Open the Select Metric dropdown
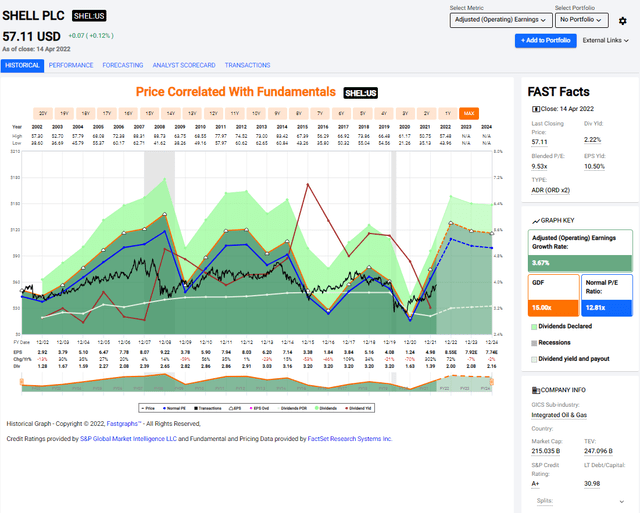Screen dimensions: 640x513 501,20
